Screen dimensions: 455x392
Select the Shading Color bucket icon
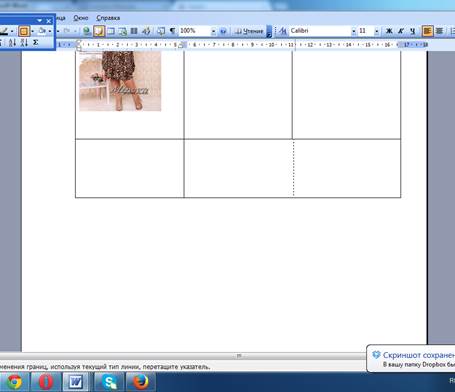point(42,31)
